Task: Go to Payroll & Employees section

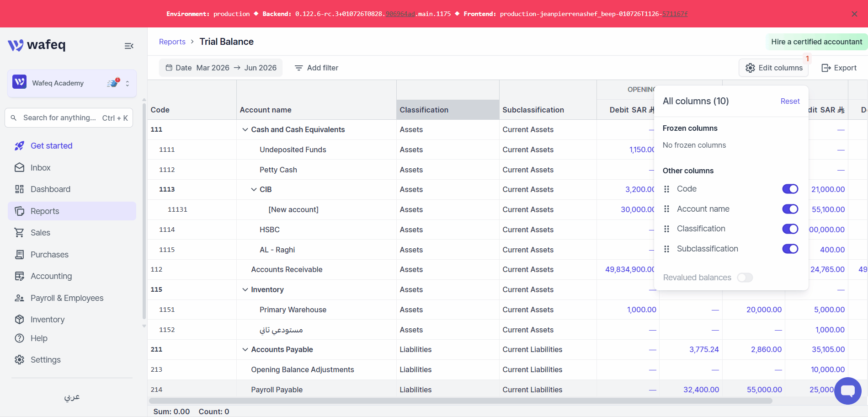Action: tap(67, 298)
